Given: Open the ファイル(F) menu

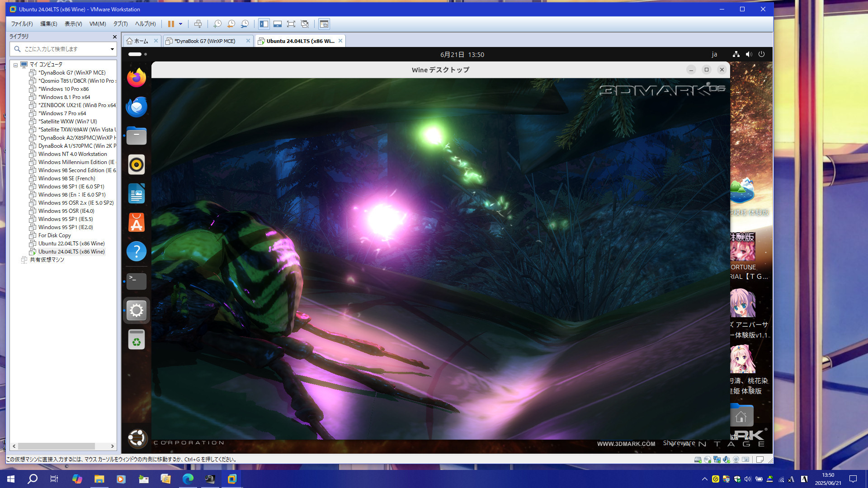Looking at the screenshot, I should 22,24.
